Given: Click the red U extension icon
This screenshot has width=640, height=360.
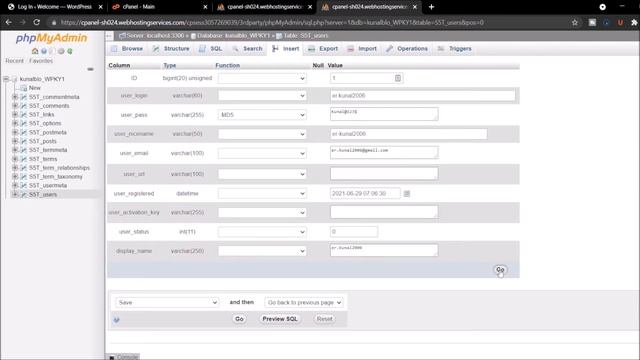Looking at the screenshot, I should [x=620, y=22].
